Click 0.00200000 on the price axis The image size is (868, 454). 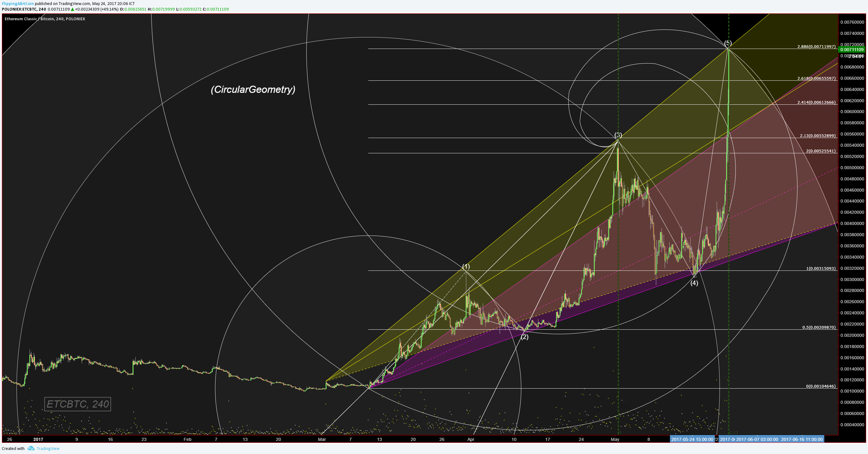[x=852, y=335]
